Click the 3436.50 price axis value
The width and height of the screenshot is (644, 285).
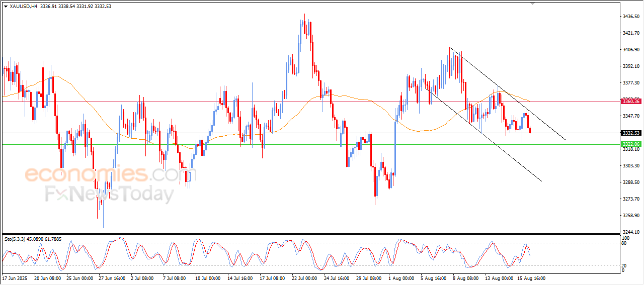631,17
